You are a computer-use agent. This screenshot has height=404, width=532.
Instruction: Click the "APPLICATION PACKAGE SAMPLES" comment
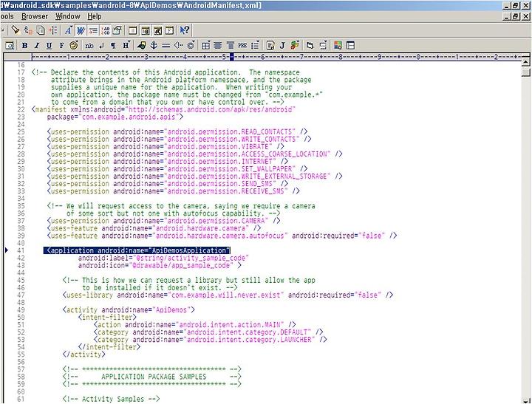point(154,377)
